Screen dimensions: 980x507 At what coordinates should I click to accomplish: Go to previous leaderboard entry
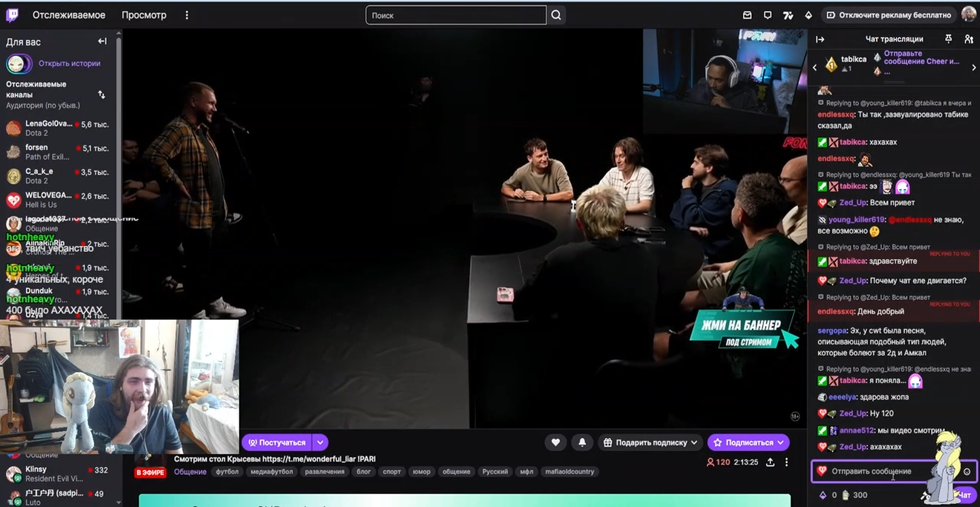(815, 67)
